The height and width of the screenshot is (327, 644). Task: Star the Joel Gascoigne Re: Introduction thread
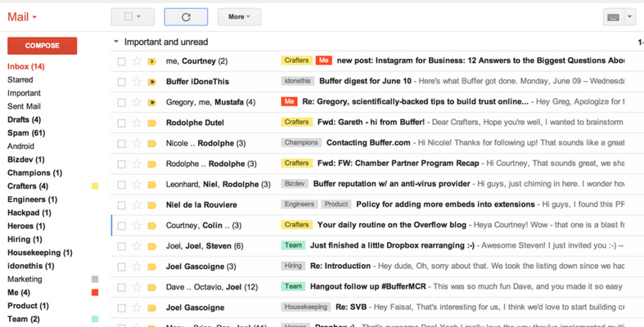click(137, 267)
